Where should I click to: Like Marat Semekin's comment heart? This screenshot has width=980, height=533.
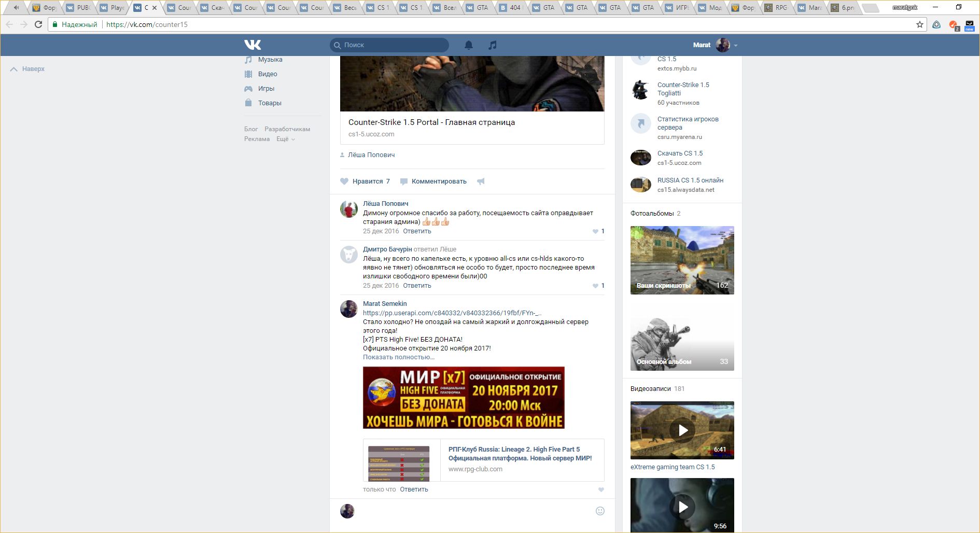601,490
